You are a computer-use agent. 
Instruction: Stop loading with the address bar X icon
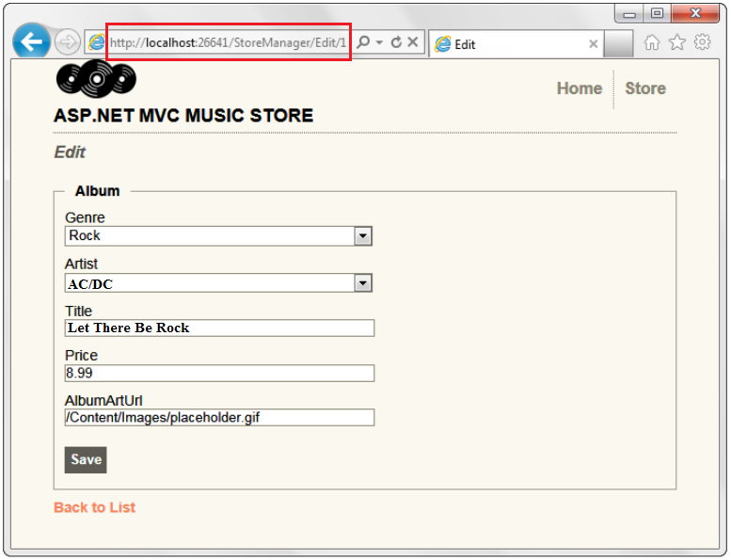click(413, 42)
